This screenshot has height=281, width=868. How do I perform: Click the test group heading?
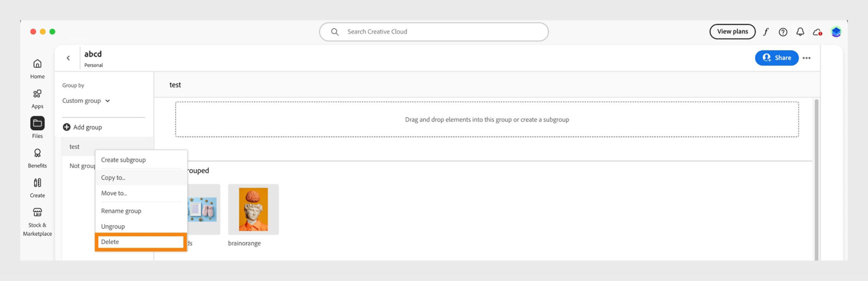(x=175, y=85)
